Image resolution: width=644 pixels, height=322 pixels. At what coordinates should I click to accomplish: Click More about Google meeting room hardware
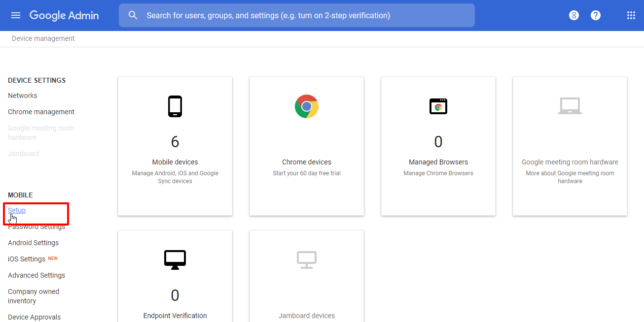pos(570,177)
